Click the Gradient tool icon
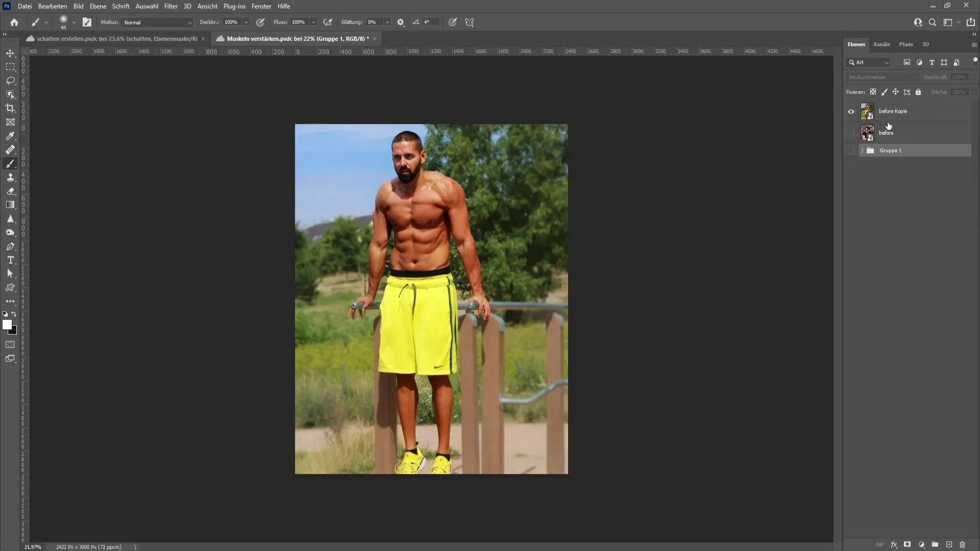980x551 pixels. coord(10,205)
